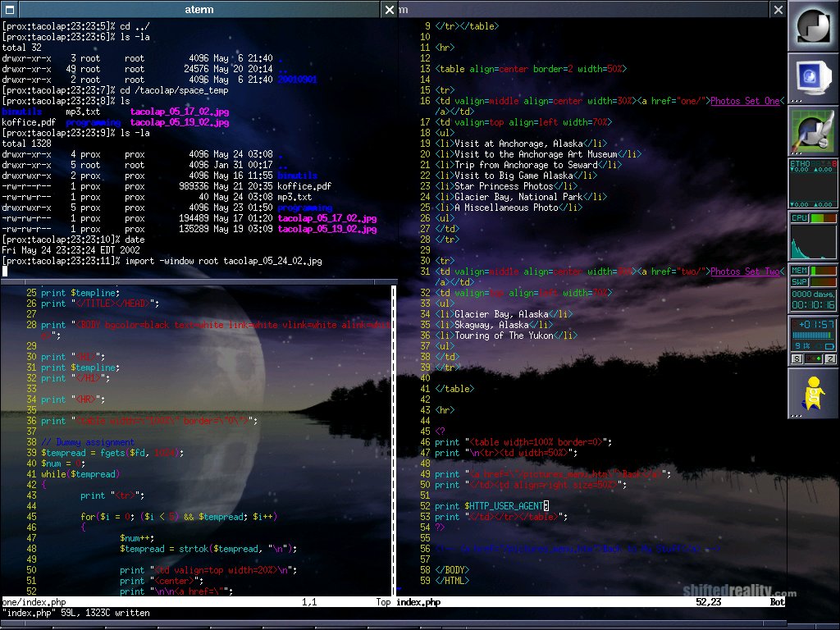Click 'Star Princess Photos' list line
The width and height of the screenshot is (840, 630).
(506, 186)
